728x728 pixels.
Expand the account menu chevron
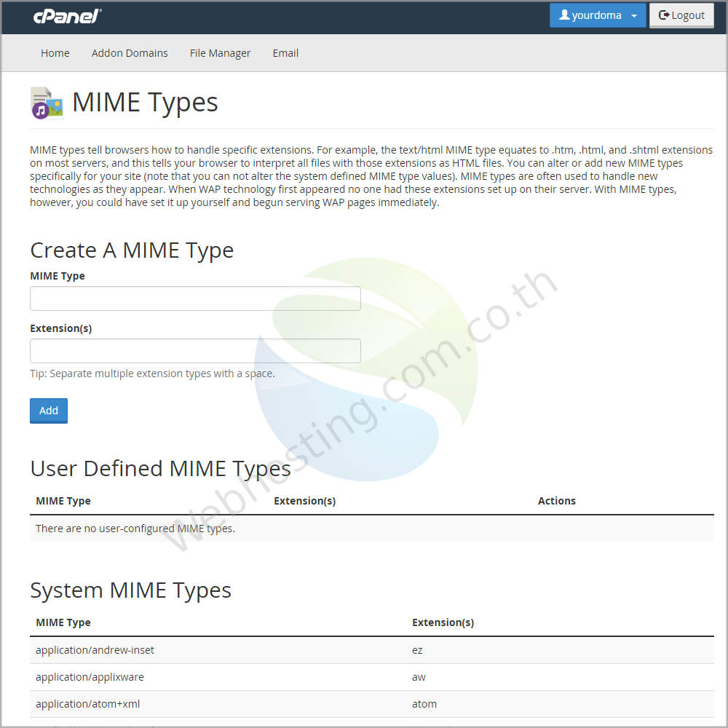click(632, 15)
